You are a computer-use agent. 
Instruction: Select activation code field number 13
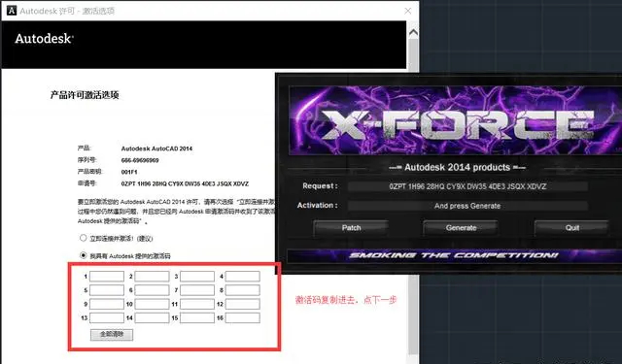107,317
